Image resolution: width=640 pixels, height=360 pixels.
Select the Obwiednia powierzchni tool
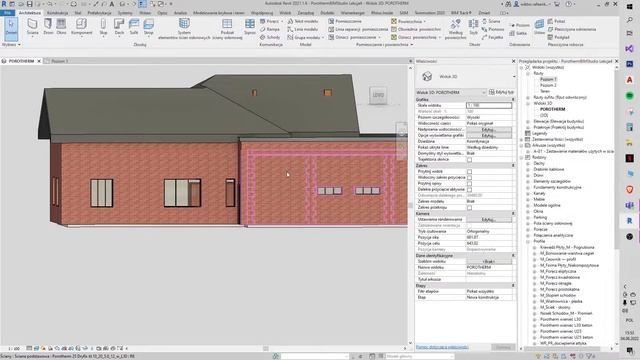point(416,29)
